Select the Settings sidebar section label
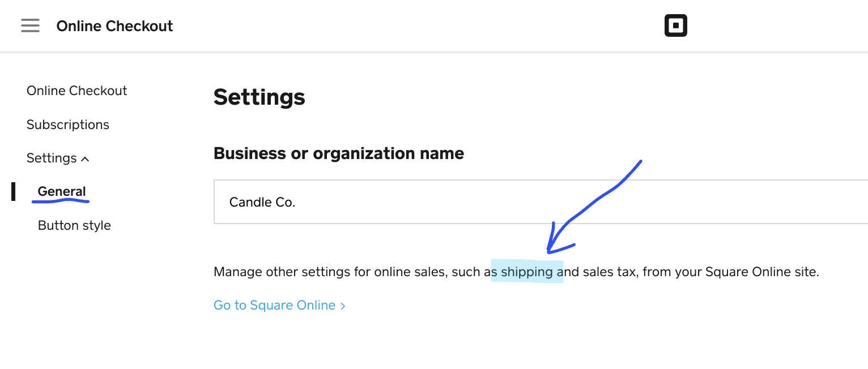 click(52, 158)
